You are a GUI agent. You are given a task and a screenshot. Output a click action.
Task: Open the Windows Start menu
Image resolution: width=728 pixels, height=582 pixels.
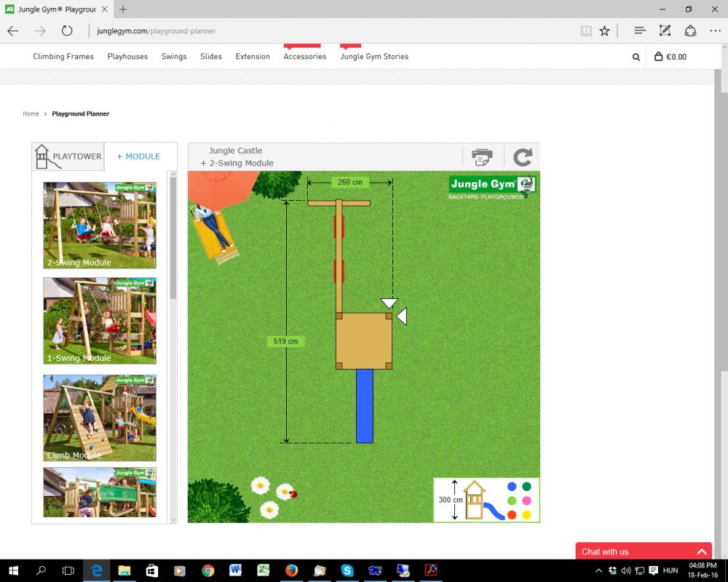click(x=13, y=570)
